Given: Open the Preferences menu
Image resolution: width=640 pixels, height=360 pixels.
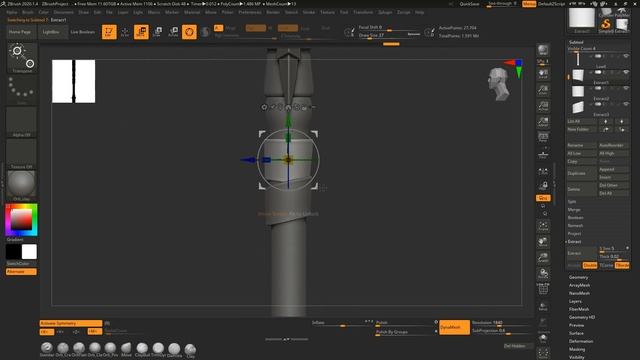Looking at the screenshot, I should click(x=250, y=12).
